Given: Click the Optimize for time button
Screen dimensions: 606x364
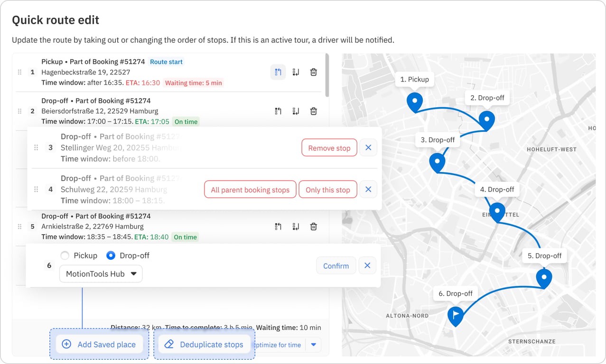Looking at the screenshot, I should [278, 345].
